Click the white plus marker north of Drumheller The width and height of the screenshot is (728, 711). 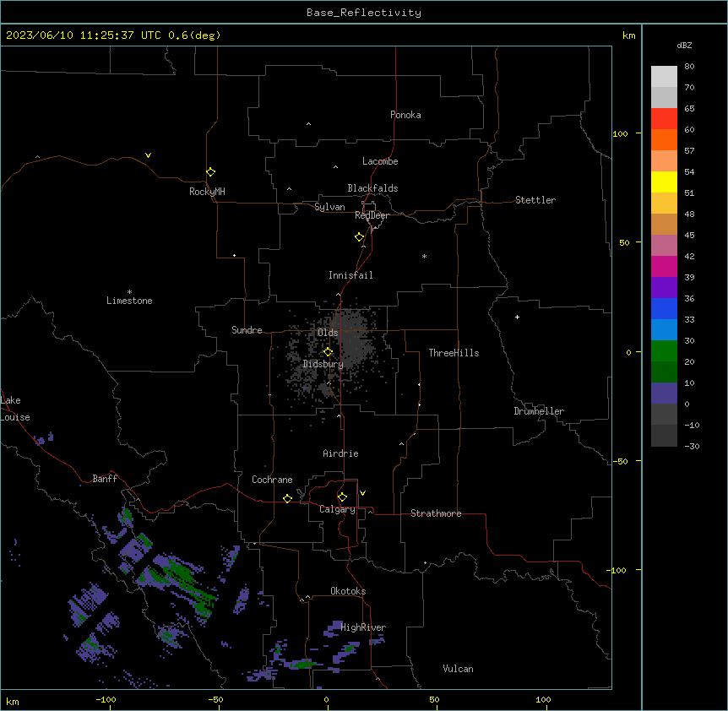pos(517,317)
